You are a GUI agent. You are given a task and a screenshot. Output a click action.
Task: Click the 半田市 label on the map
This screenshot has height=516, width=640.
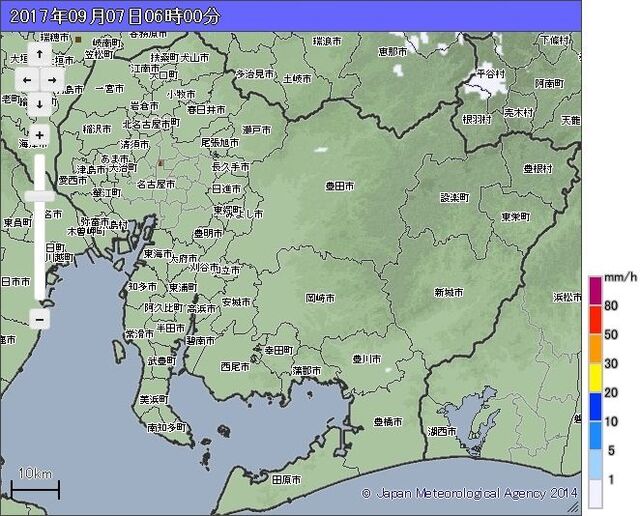pyautogui.click(x=171, y=328)
